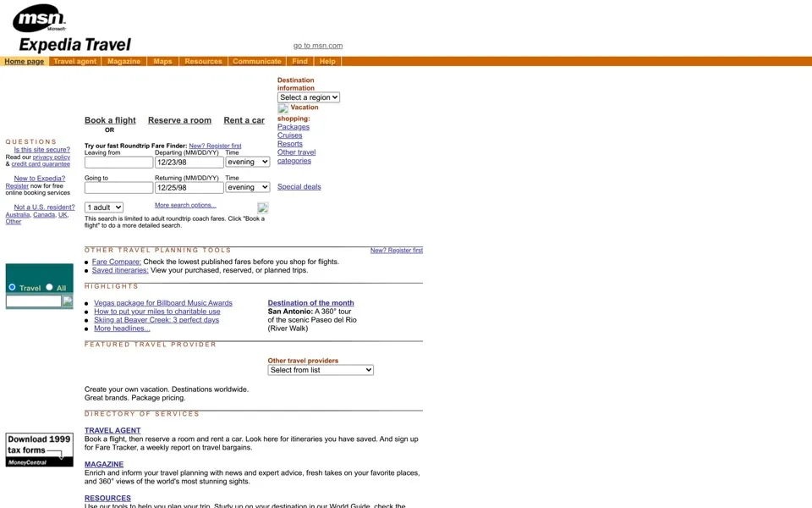This screenshot has height=508, width=812.
Task: Go to the Home page tab
Action: tap(25, 61)
